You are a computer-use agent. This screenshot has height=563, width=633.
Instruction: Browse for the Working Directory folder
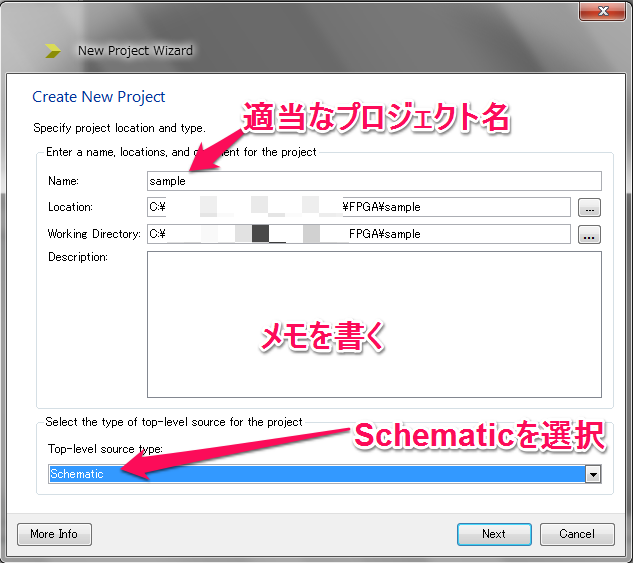coord(590,235)
